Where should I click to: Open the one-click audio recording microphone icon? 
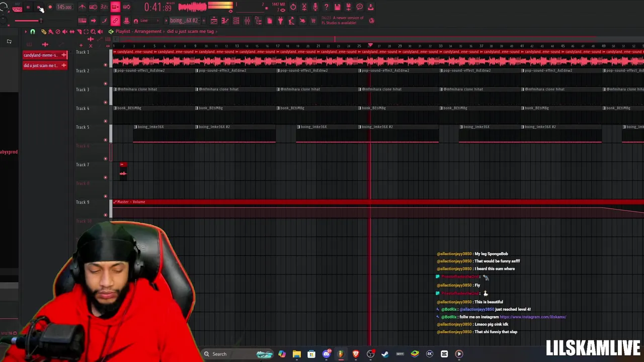(315, 7)
